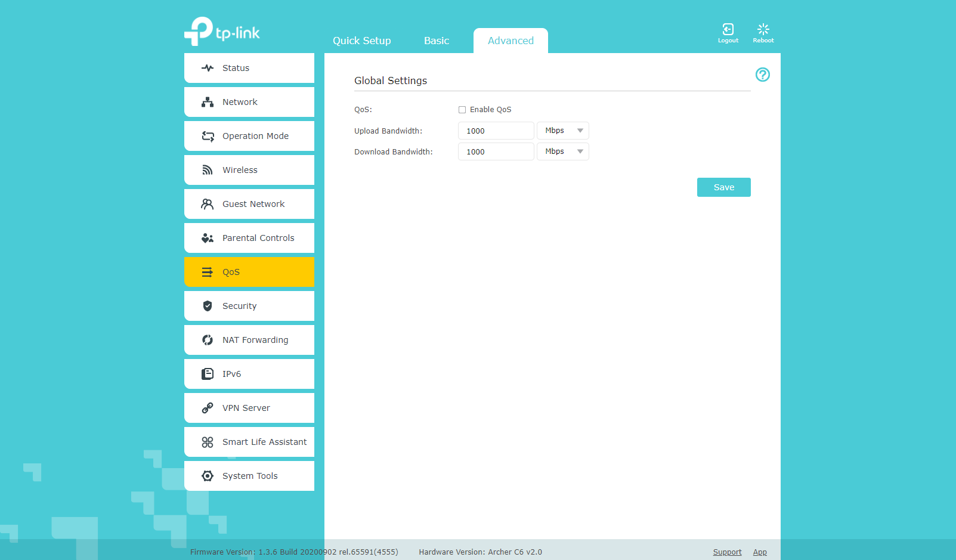
Task: Open the Download Bandwidth unit dropdown
Action: tap(562, 151)
